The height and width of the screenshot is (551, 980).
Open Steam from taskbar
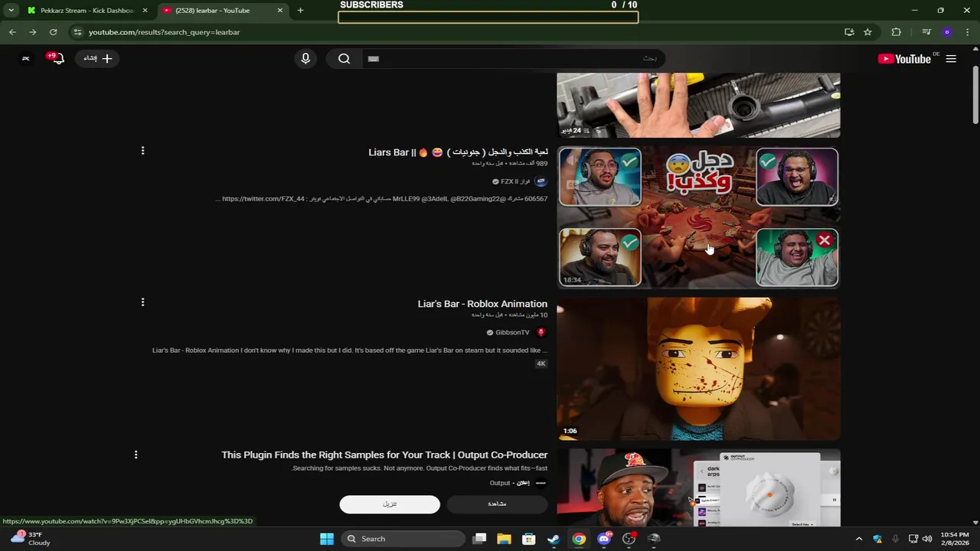(x=554, y=539)
